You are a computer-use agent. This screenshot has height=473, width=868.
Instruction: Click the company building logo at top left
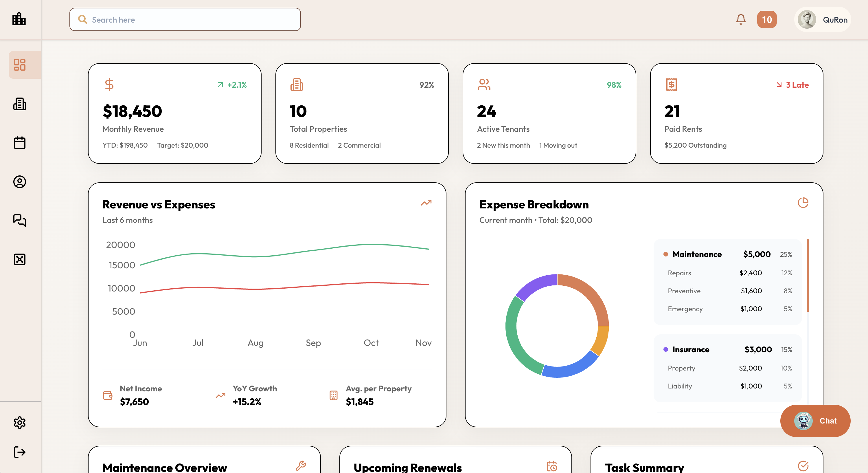click(19, 19)
